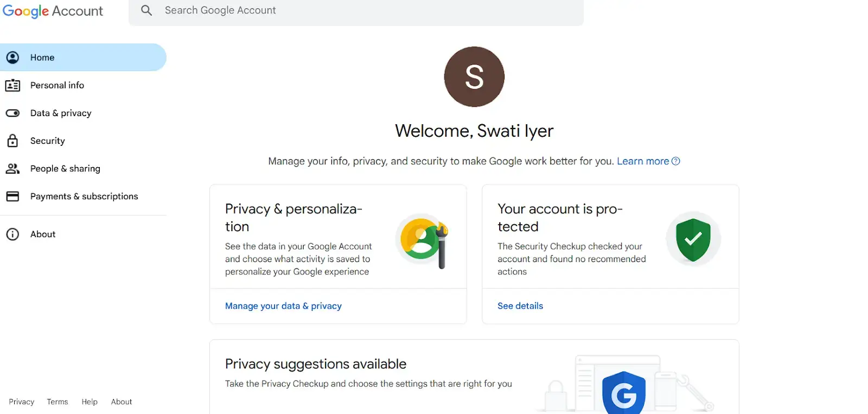This screenshot has height=414, width=868.
Task: Click the "Learn more" link
Action: click(642, 161)
